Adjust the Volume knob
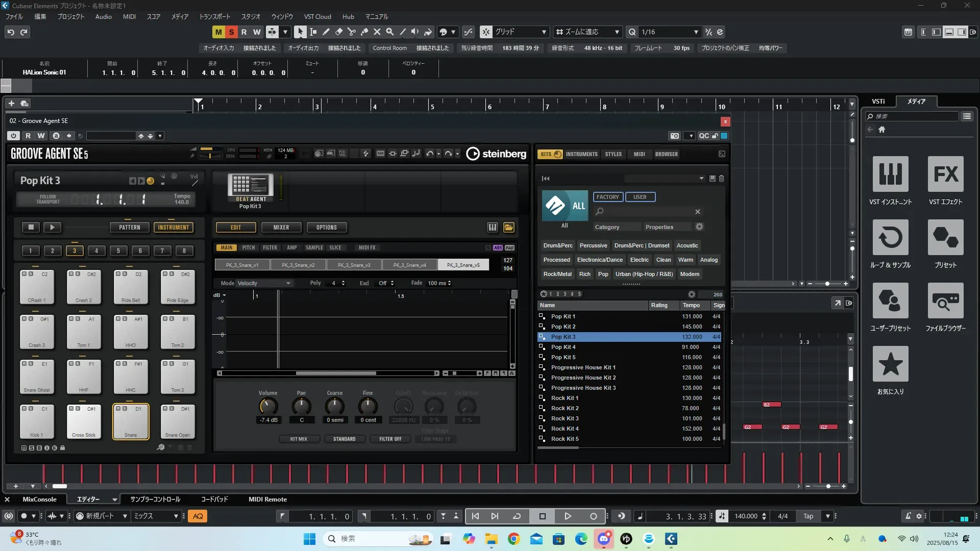980x551 pixels. (x=268, y=406)
